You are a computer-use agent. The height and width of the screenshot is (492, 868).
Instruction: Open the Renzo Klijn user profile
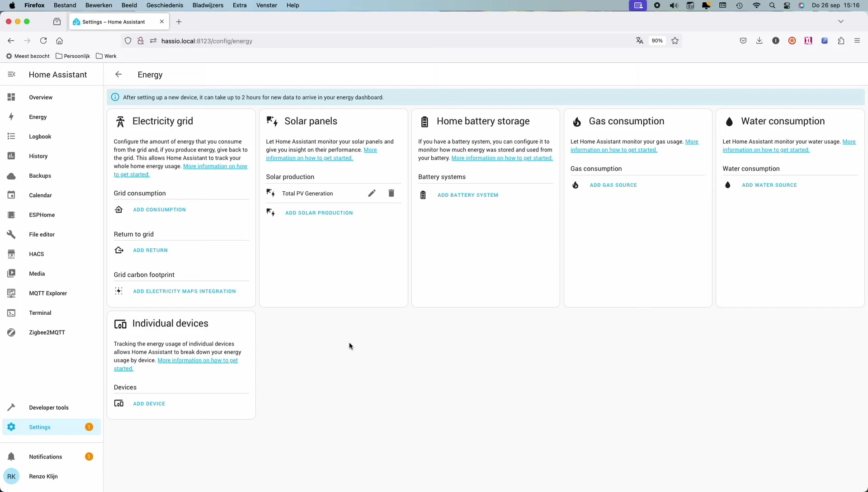pos(52,476)
